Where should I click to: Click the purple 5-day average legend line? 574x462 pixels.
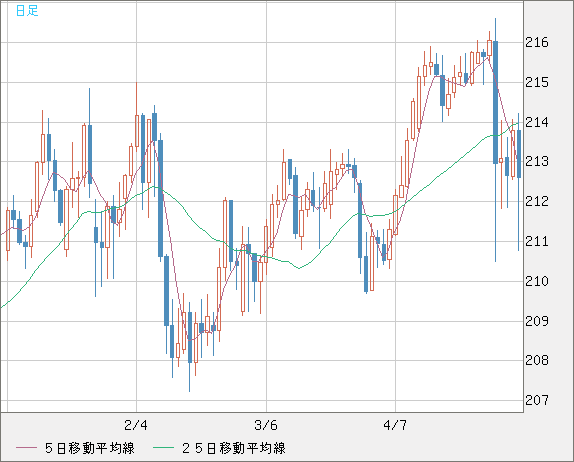point(26,448)
